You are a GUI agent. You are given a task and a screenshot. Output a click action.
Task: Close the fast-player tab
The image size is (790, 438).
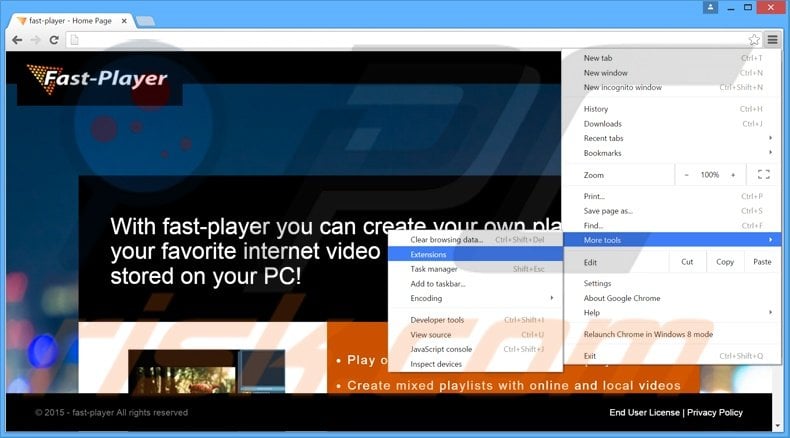pyautogui.click(x=124, y=21)
